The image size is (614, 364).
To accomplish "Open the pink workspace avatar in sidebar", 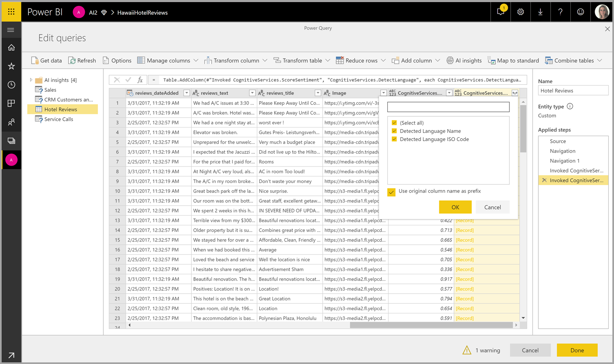I will [x=11, y=160].
